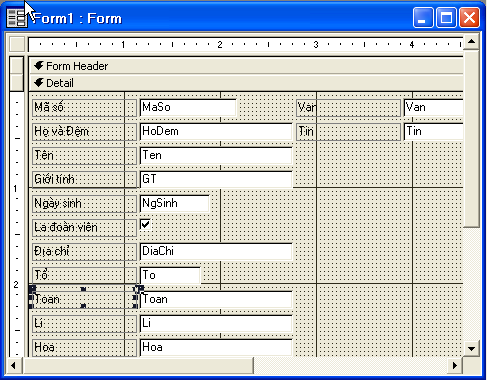This screenshot has width=488, height=380.
Task: Select the Họ và Đệm label
Action: click(x=84, y=131)
